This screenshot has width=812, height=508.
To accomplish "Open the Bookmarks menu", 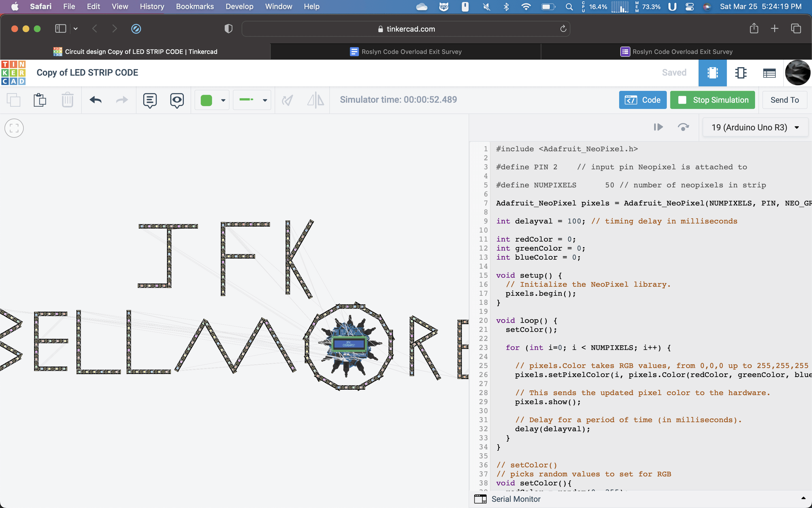I will tap(195, 7).
